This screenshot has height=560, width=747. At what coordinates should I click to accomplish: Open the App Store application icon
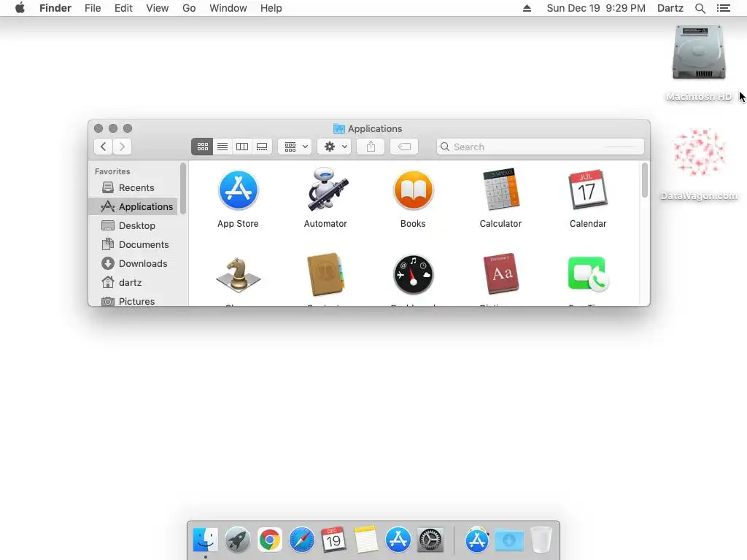pyautogui.click(x=239, y=190)
